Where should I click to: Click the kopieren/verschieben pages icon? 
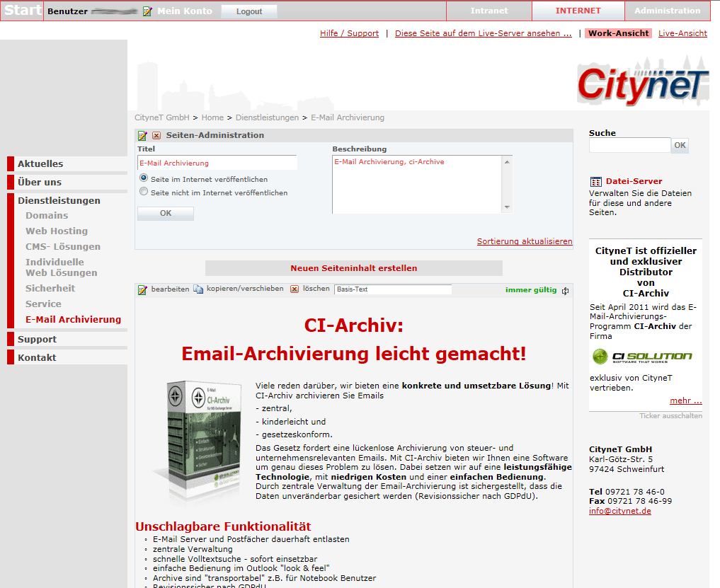click(x=198, y=289)
